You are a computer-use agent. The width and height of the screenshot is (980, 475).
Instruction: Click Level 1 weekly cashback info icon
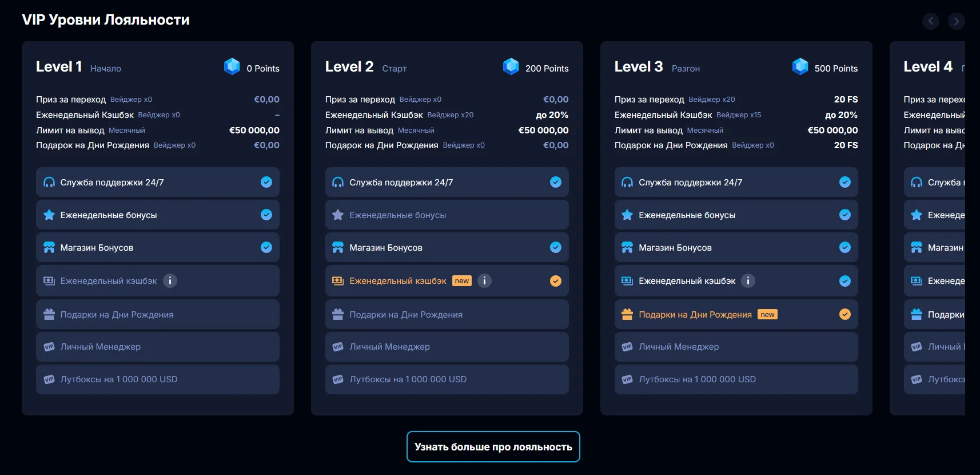tap(170, 281)
